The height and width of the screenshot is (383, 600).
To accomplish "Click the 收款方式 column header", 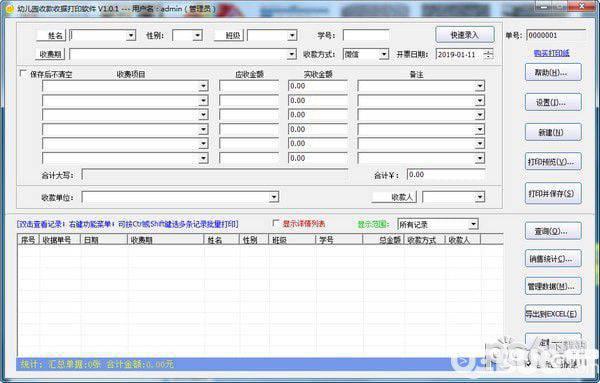I will 424,240.
